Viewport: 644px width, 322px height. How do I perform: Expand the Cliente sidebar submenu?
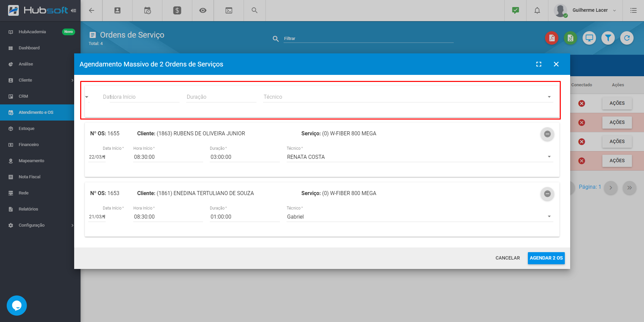click(72, 80)
